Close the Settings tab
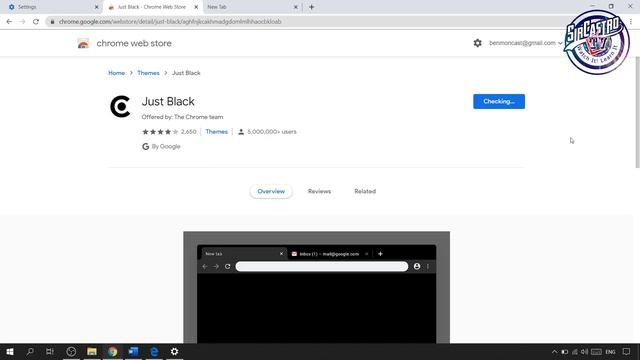 point(97,7)
